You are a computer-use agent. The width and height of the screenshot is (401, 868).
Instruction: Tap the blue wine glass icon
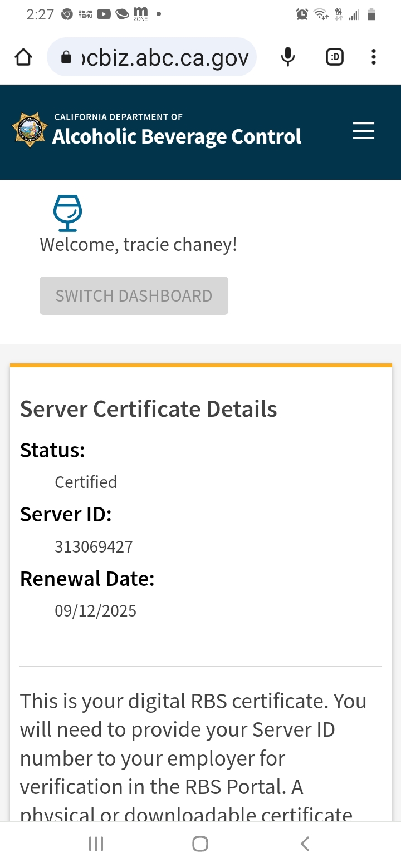click(67, 213)
